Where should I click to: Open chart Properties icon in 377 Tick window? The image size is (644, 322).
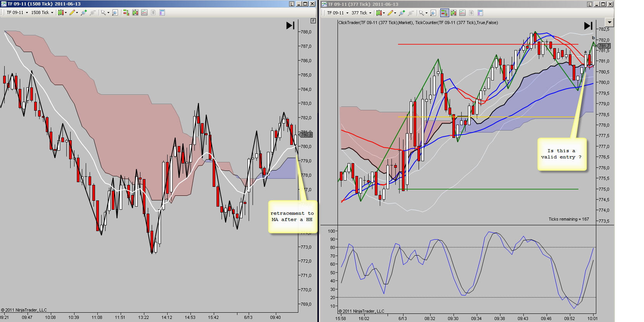pyautogui.click(x=480, y=13)
